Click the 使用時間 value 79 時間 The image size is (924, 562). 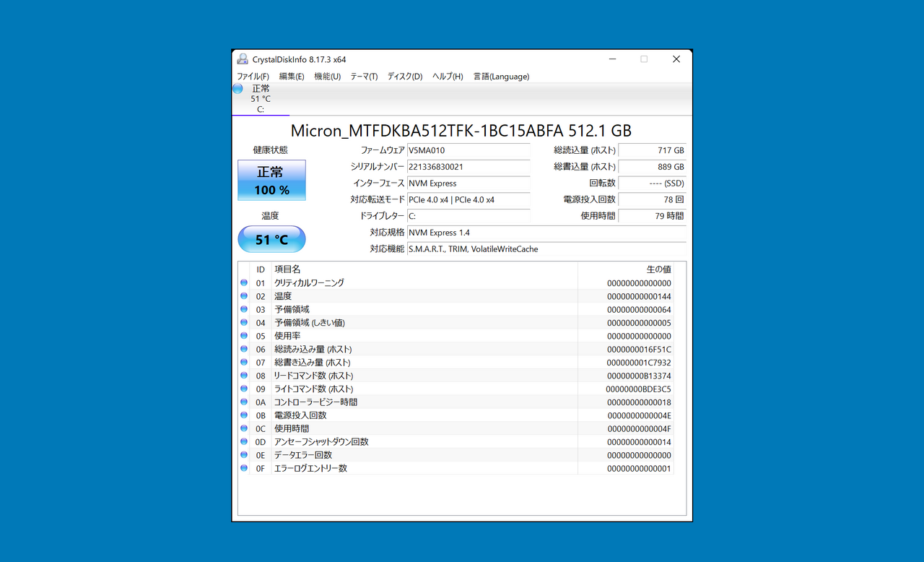coord(653,216)
